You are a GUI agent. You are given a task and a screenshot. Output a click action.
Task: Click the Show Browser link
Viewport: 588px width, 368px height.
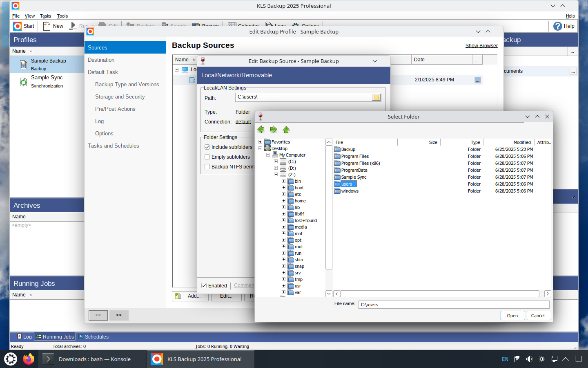click(x=481, y=46)
